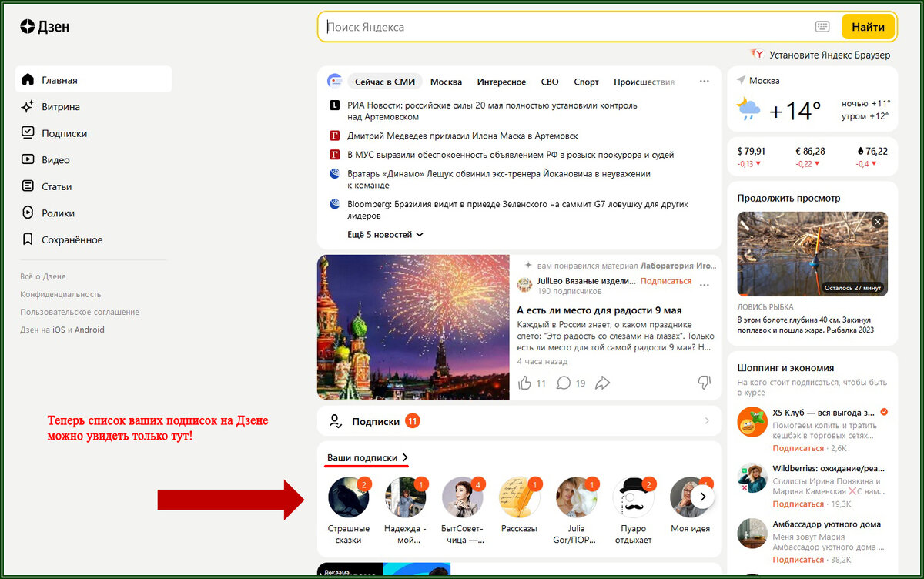Share the article via arrow icon

tap(603, 383)
